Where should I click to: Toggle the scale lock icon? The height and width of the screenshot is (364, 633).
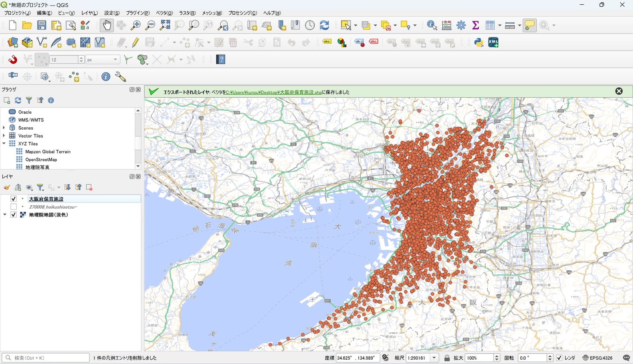click(x=447, y=358)
